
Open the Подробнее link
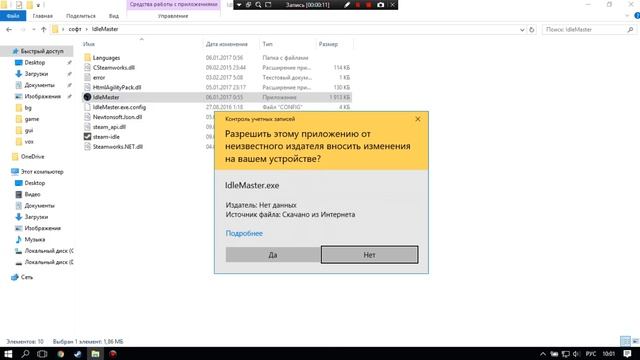click(244, 233)
